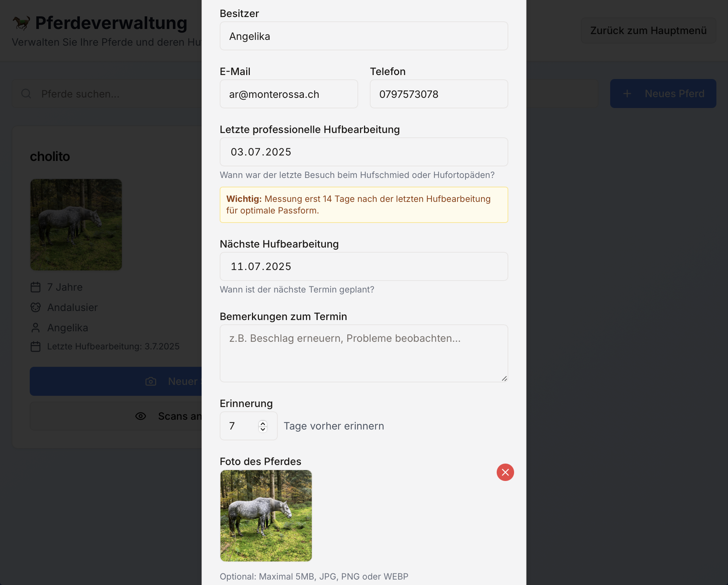Remove horse photo with red X button
This screenshot has height=585, width=728.
pos(505,472)
